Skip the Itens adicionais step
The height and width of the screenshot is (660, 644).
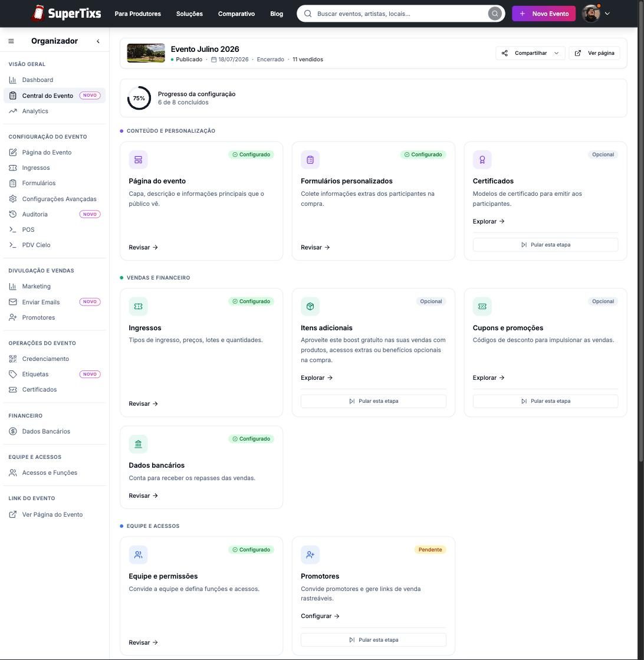[x=373, y=401]
